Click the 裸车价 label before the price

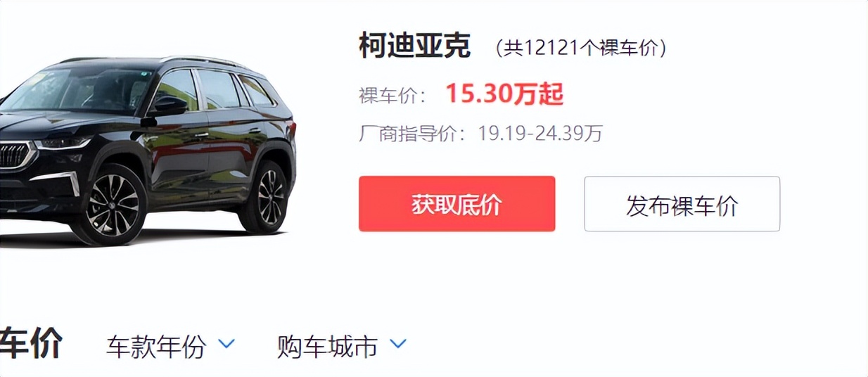(392, 95)
